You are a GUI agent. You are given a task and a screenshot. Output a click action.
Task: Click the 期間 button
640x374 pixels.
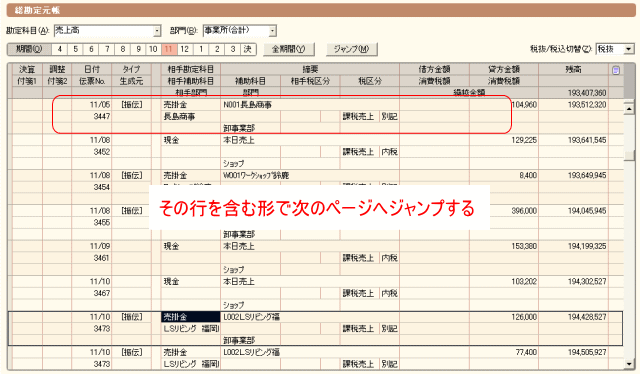(29, 49)
